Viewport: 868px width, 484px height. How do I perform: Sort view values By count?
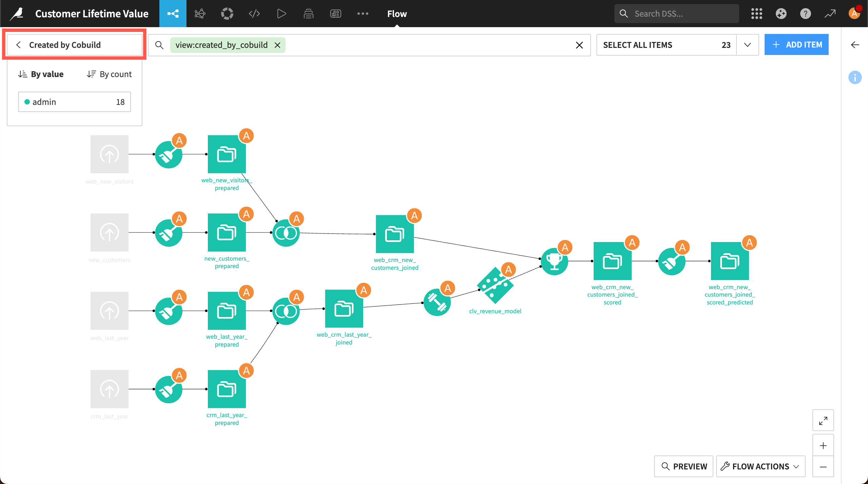click(x=109, y=74)
